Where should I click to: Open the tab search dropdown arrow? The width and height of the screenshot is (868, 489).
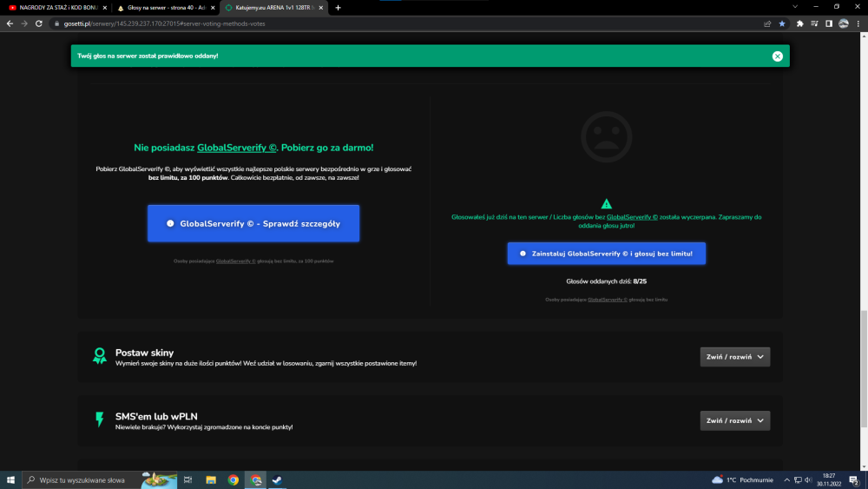795,7
